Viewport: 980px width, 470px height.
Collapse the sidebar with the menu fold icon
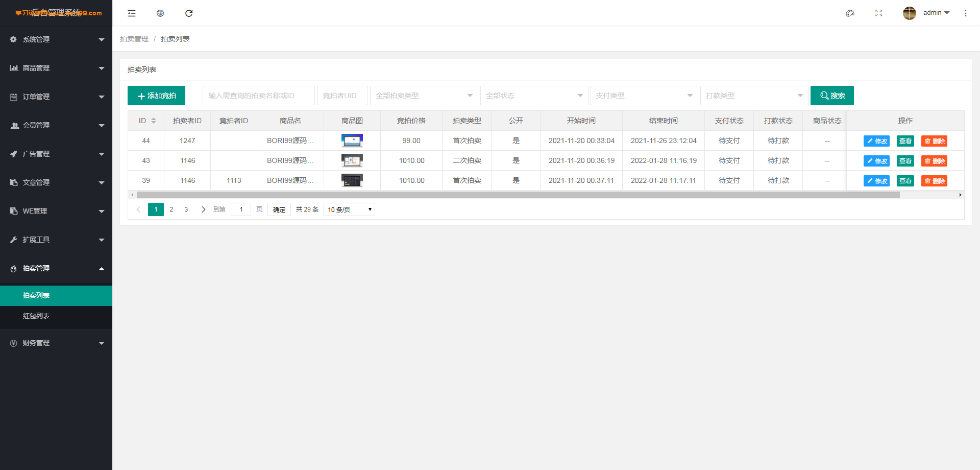[x=132, y=13]
